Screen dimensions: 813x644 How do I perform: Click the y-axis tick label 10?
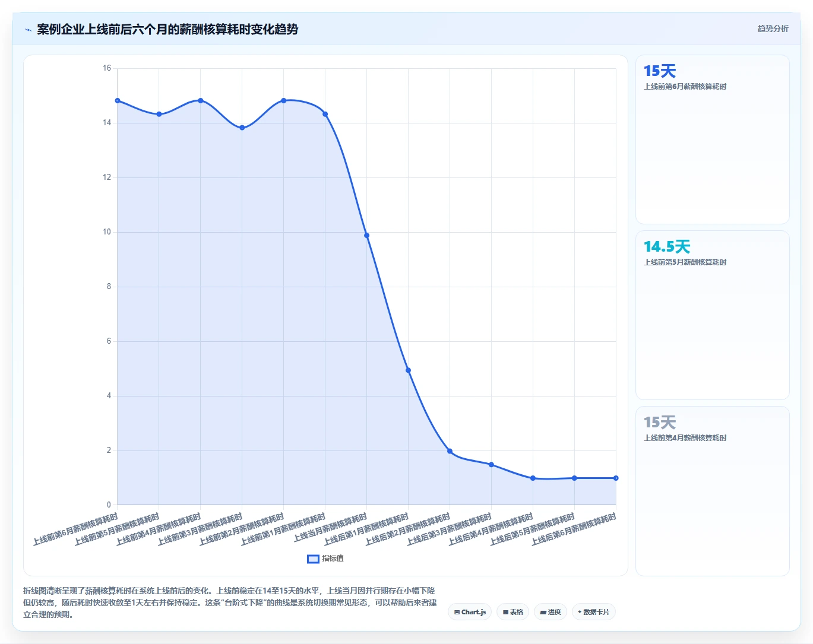[107, 232]
